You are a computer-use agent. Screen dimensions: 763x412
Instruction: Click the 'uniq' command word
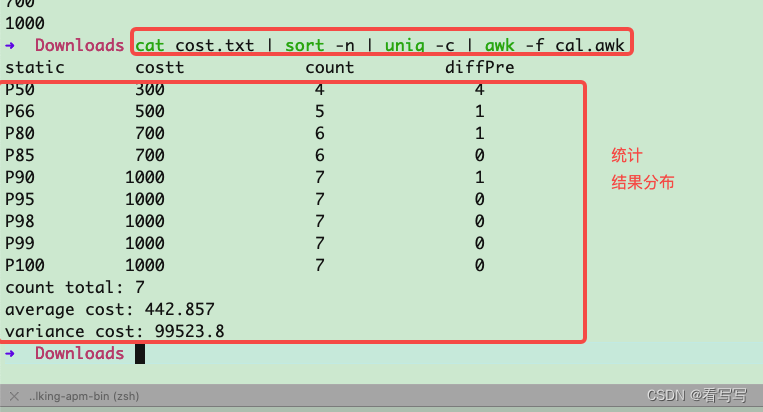404,45
